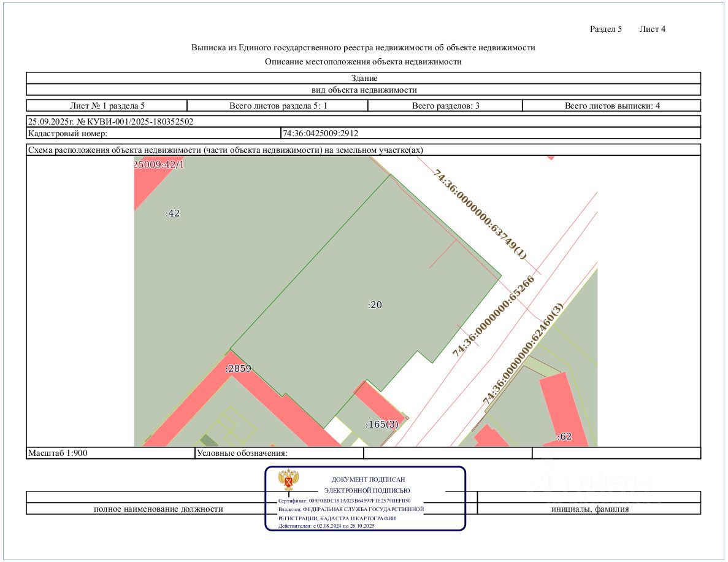
Task: Click the title 'Выписка из Единого государственного реестра'
Action: [x=364, y=47]
